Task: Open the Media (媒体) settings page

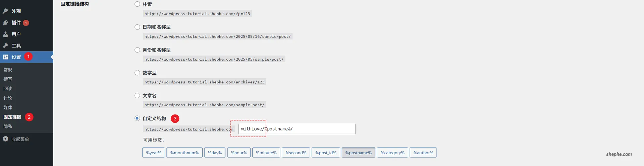Action: click(x=8, y=107)
